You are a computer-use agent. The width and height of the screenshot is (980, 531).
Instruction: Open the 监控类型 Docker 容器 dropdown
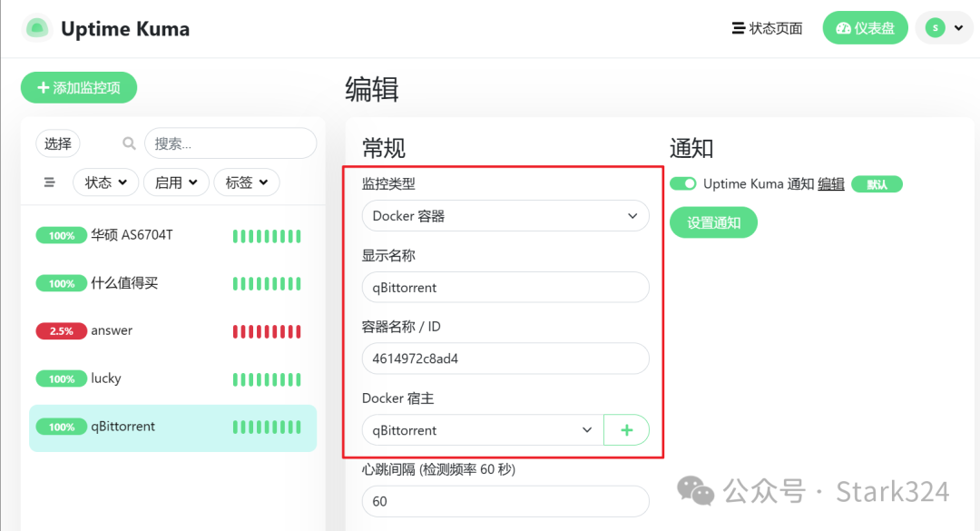pos(505,216)
